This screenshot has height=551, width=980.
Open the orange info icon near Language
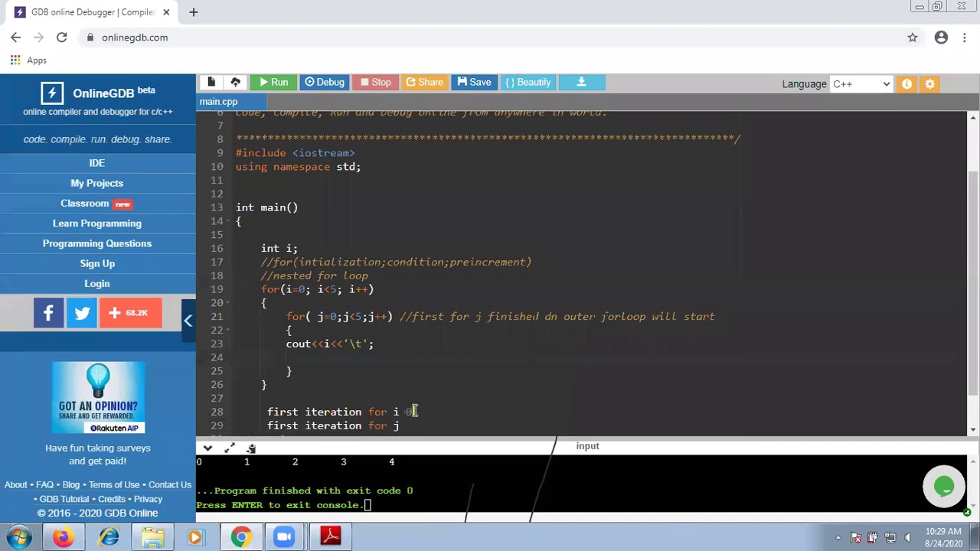(x=906, y=83)
